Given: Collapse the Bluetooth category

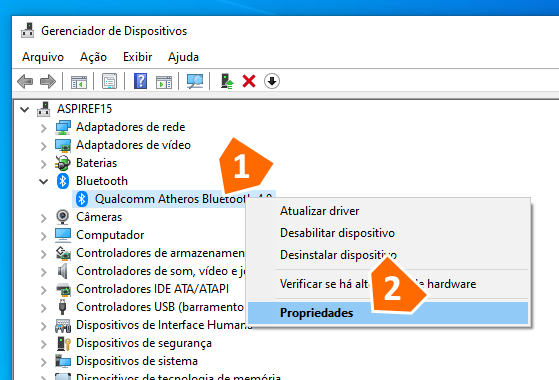Looking at the screenshot, I should (x=43, y=181).
